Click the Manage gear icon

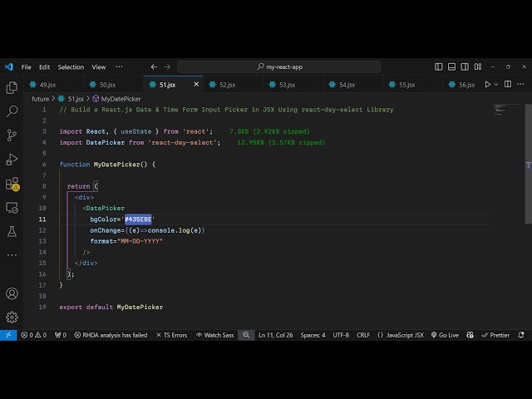tap(12, 317)
